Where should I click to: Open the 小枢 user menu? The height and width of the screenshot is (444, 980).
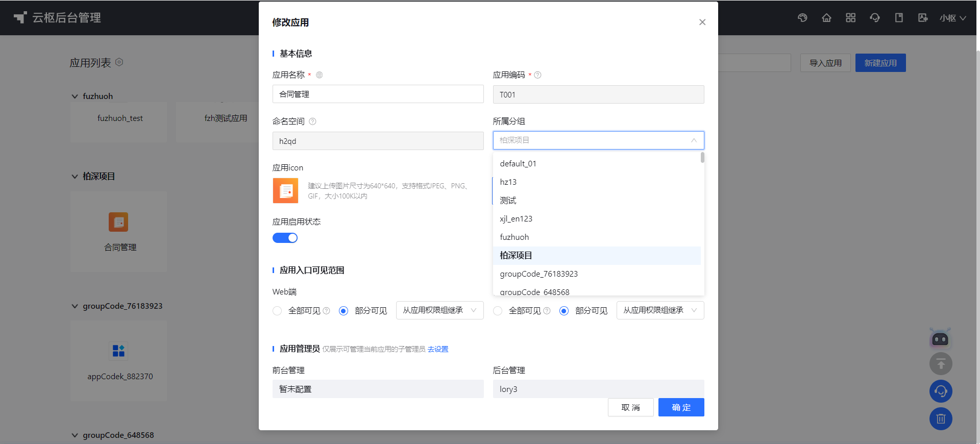click(952, 18)
